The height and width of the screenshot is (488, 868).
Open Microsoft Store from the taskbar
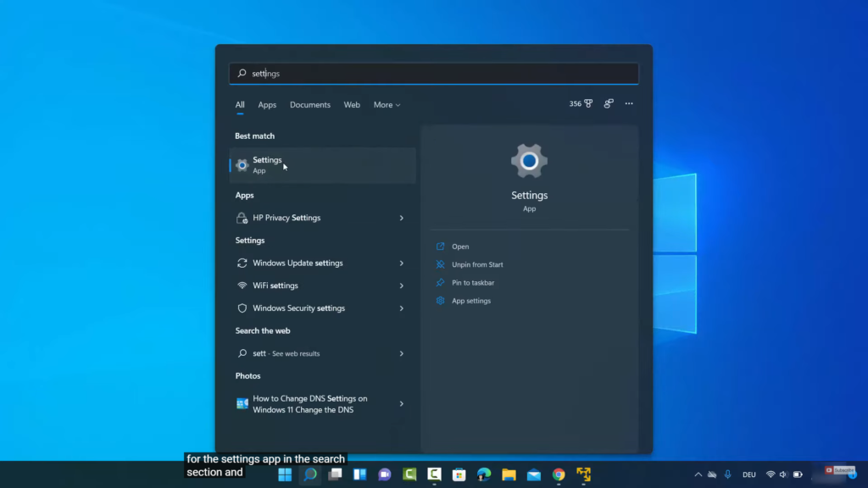459,474
